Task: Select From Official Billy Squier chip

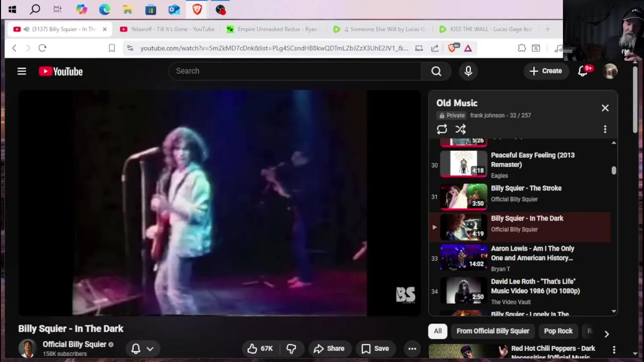Action: pos(493,331)
